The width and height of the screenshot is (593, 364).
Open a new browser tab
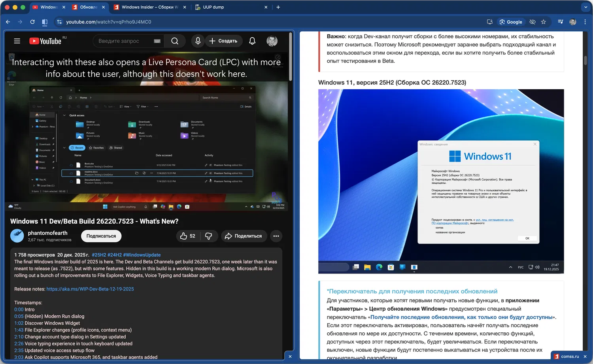coord(278,7)
